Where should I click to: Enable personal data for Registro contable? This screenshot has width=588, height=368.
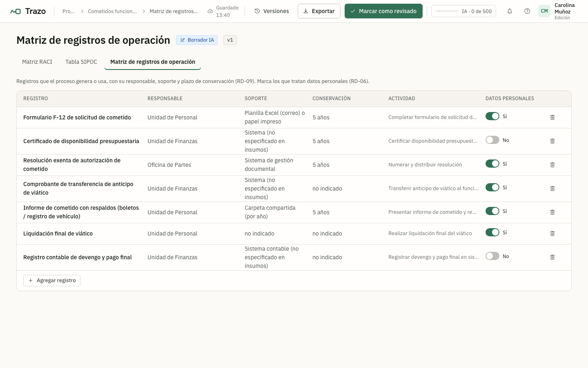(x=492, y=256)
